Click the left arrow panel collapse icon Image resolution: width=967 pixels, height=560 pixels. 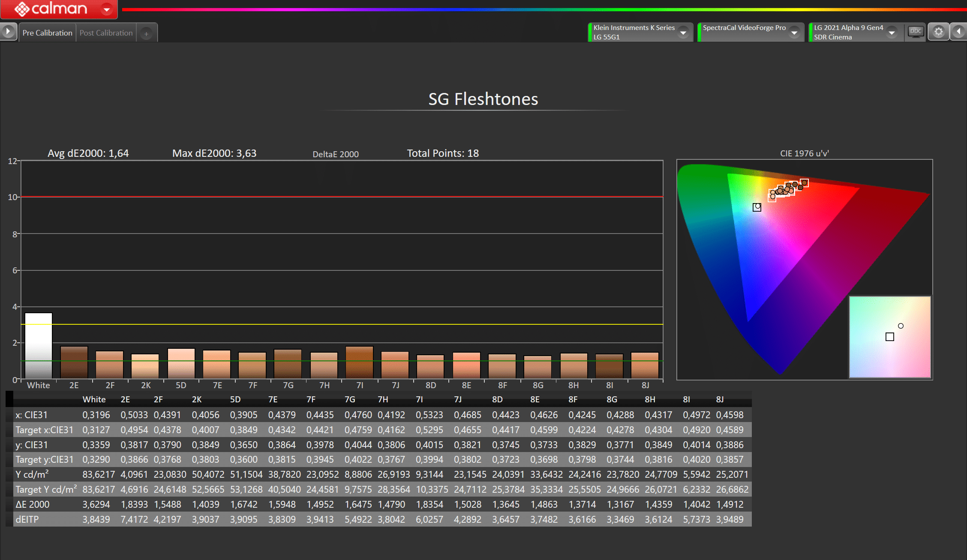point(958,32)
